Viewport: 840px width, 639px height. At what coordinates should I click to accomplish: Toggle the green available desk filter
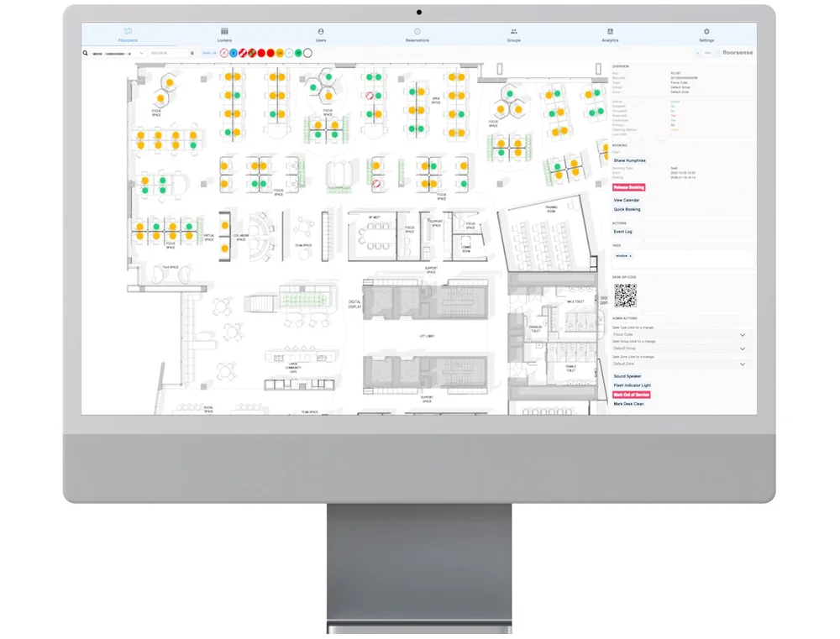pyautogui.click(x=297, y=53)
